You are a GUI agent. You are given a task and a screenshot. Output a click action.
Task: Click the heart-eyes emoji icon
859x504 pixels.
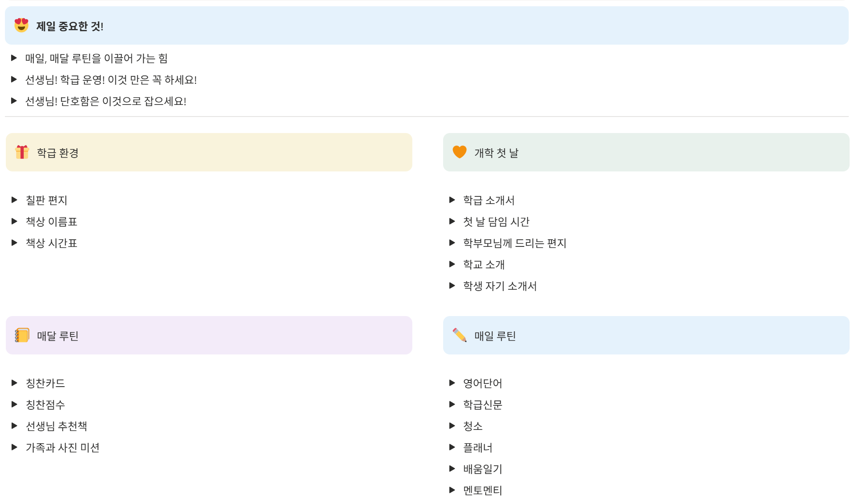coord(21,25)
